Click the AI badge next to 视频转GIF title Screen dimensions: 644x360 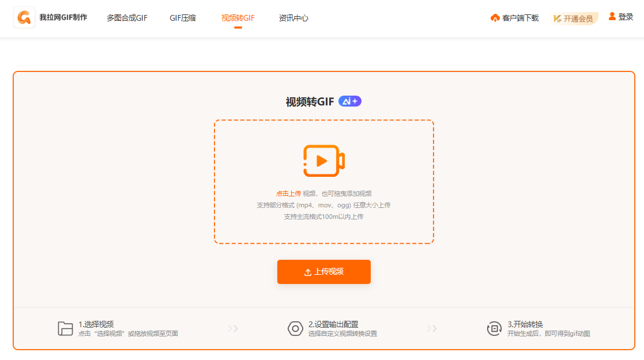(349, 101)
